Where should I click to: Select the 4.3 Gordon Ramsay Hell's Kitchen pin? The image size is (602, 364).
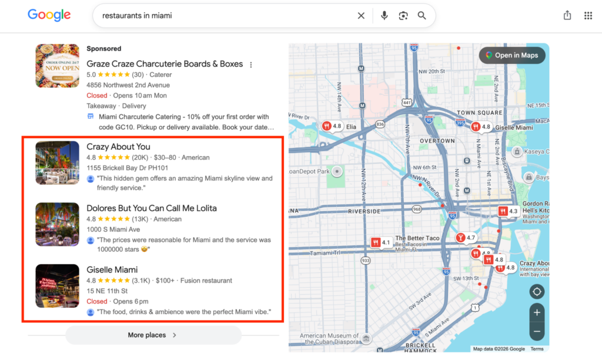[x=509, y=211]
